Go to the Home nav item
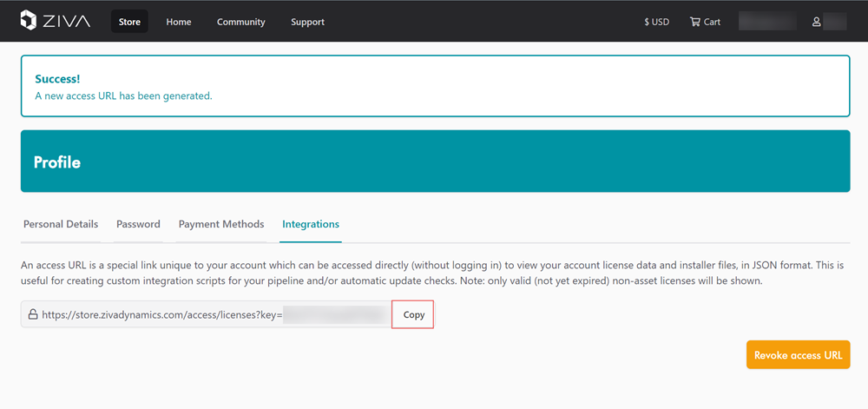 pyautogui.click(x=179, y=22)
